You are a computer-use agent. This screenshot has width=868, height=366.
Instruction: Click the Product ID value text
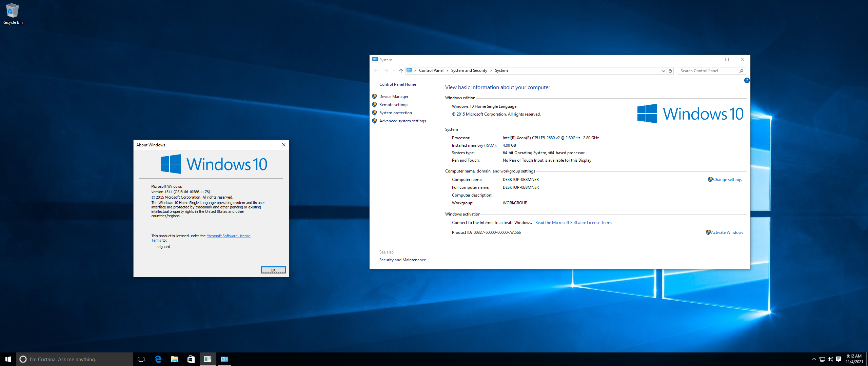click(x=497, y=232)
